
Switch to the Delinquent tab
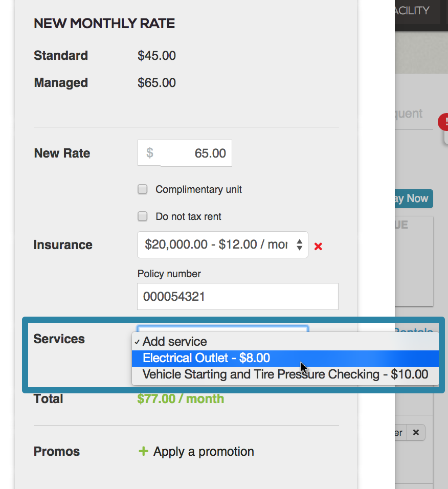tap(409, 114)
